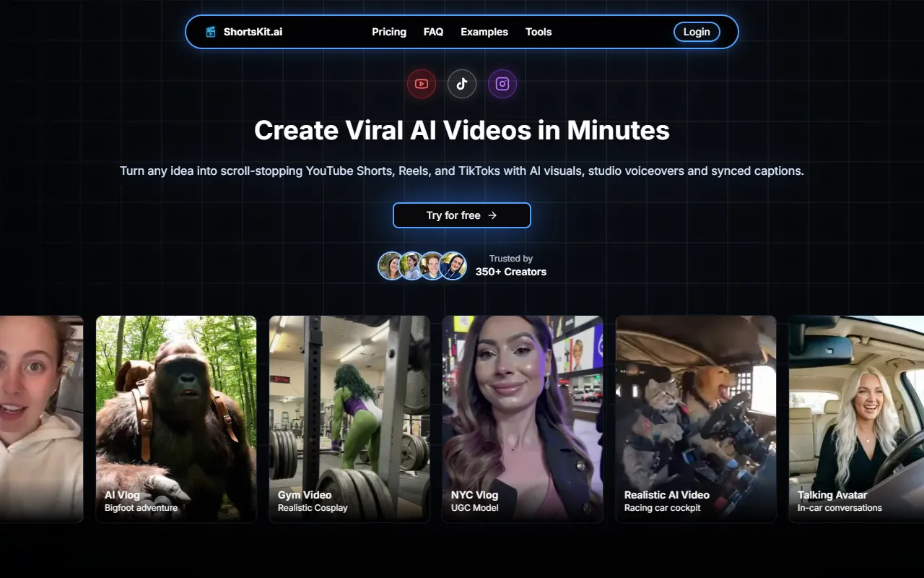The height and width of the screenshot is (578, 924).
Task: Click the 'Trusted by' label
Action: click(x=511, y=259)
